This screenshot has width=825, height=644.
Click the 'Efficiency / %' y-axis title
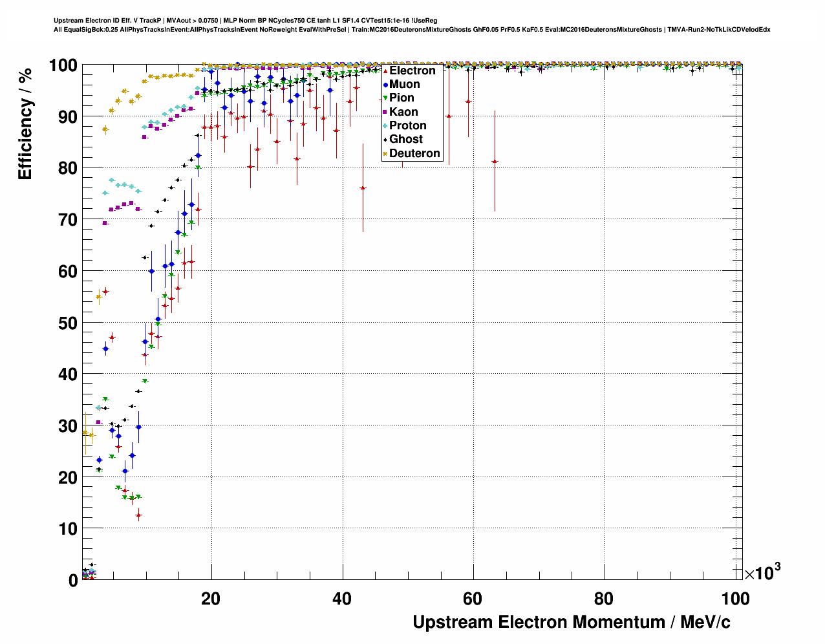tap(25, 123)
